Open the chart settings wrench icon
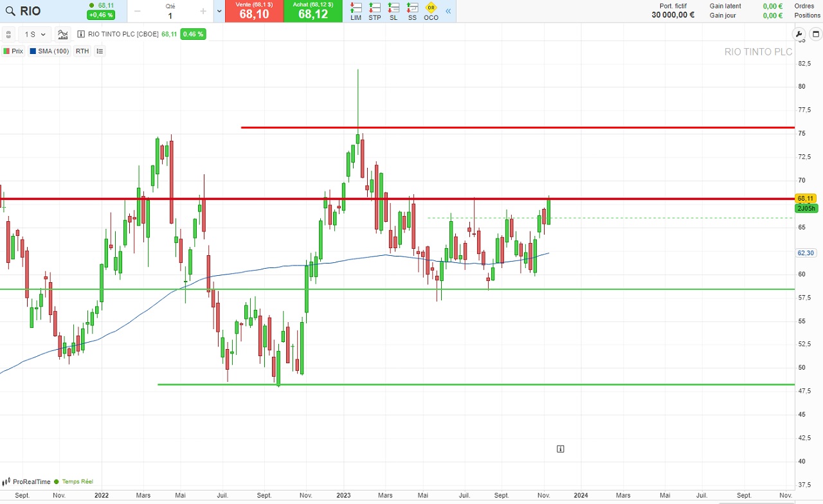The width and height of the screenshot is (823, 504). click(799, 34)
